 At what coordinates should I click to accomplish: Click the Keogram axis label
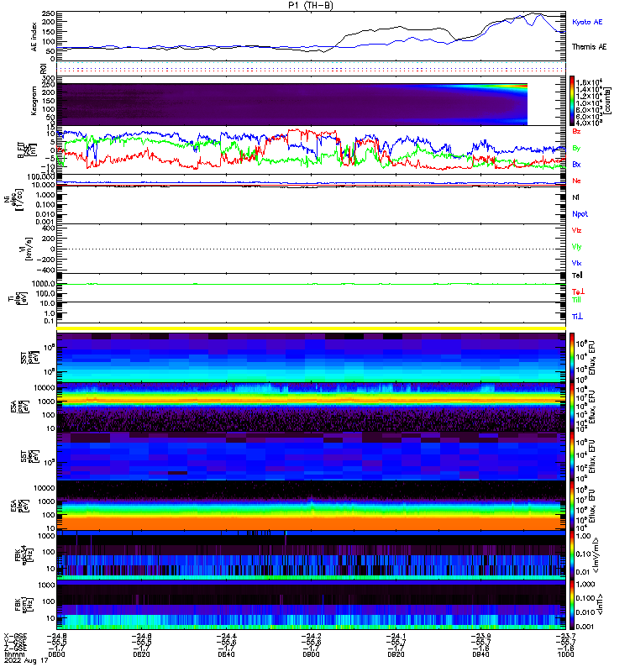click(34, 101)
